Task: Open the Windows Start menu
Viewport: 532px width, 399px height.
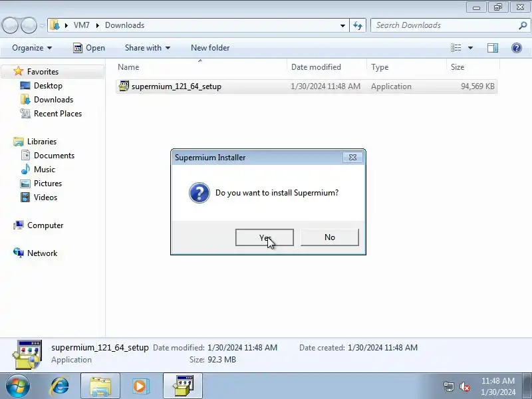Action: (x=18, y=386)
